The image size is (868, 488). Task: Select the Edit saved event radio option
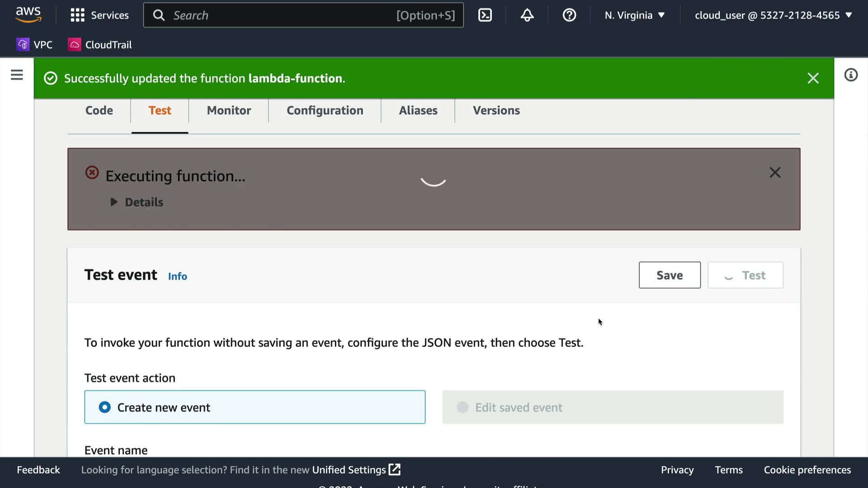click(x=462, y=407)
